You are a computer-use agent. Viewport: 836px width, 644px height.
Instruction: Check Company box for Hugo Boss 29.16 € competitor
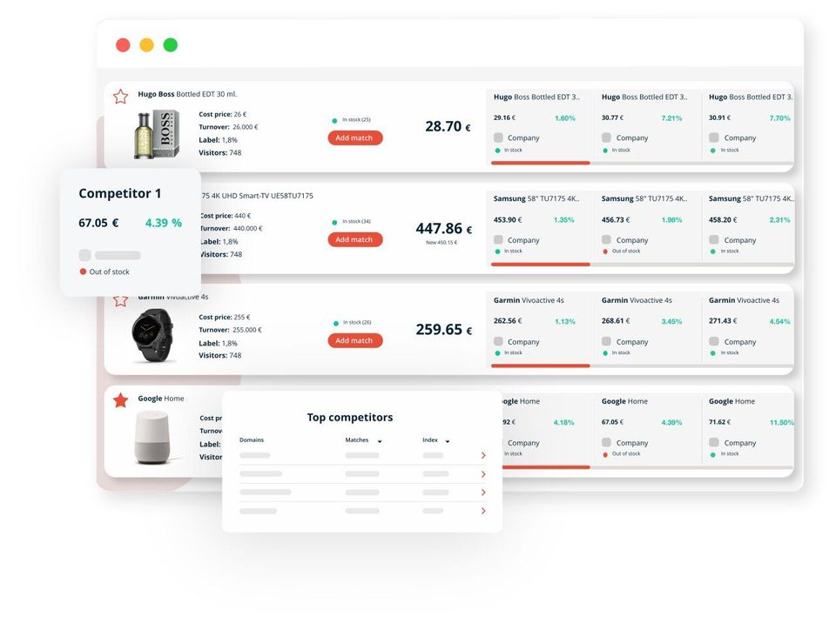click(498, 138)
